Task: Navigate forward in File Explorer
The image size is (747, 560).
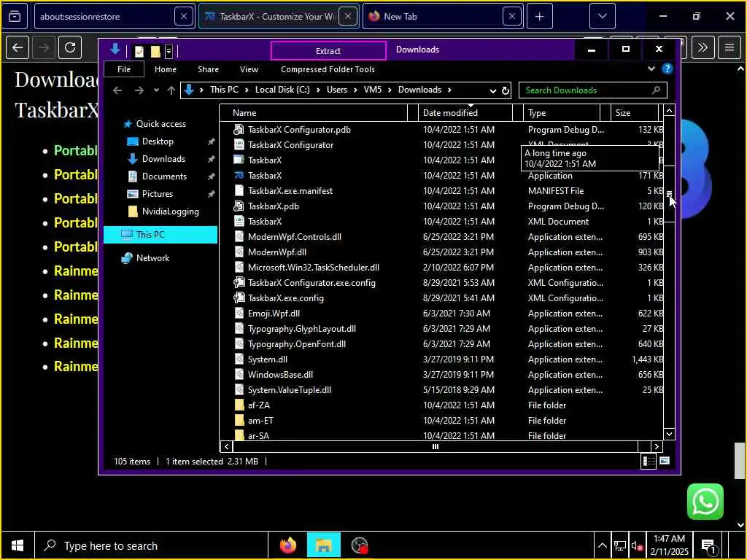Action: (139, 90)
